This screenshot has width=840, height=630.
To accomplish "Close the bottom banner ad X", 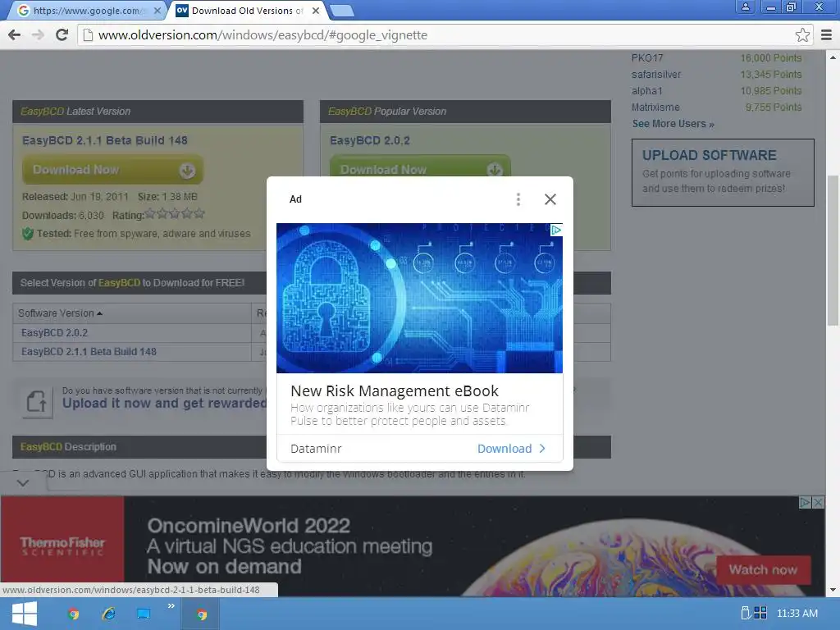I will coord(818,503).
